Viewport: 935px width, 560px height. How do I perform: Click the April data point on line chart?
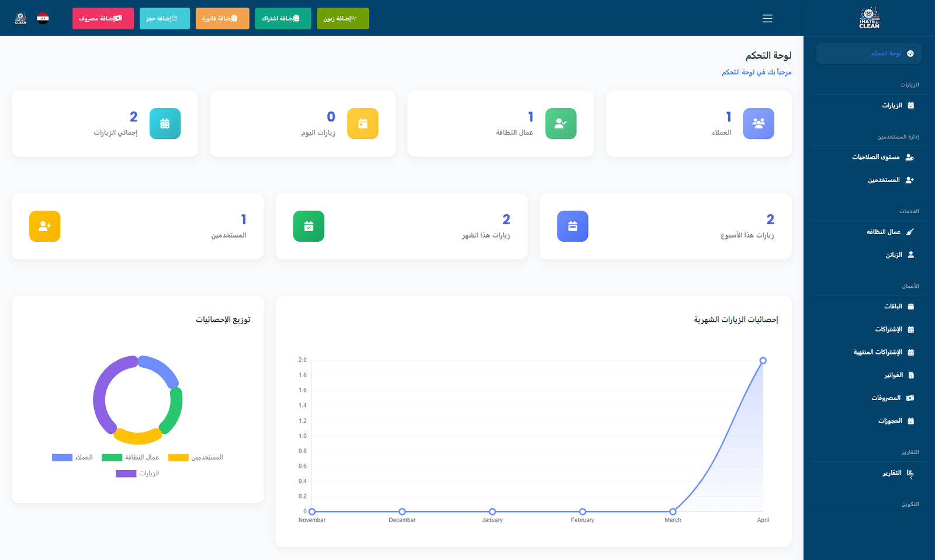coord(763,360)
